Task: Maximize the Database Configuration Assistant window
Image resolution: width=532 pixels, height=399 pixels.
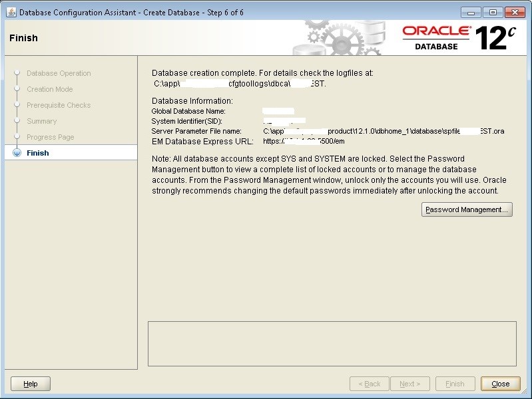Action: click(493, 13)
